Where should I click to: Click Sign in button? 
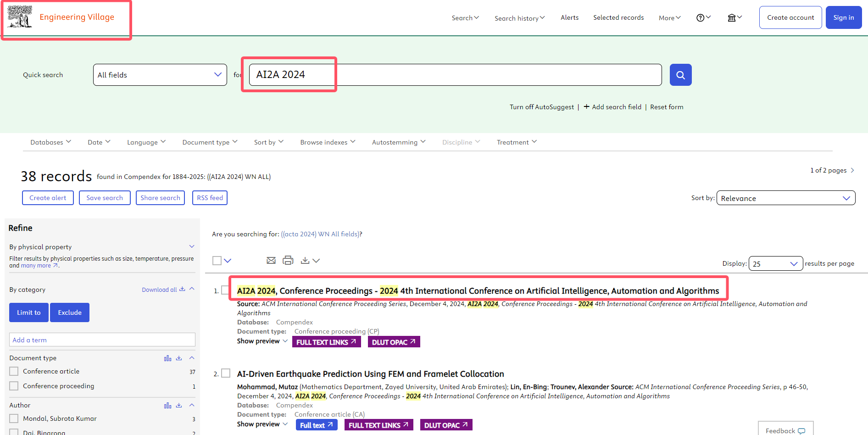pyautogui.click(x=844, y=17)
